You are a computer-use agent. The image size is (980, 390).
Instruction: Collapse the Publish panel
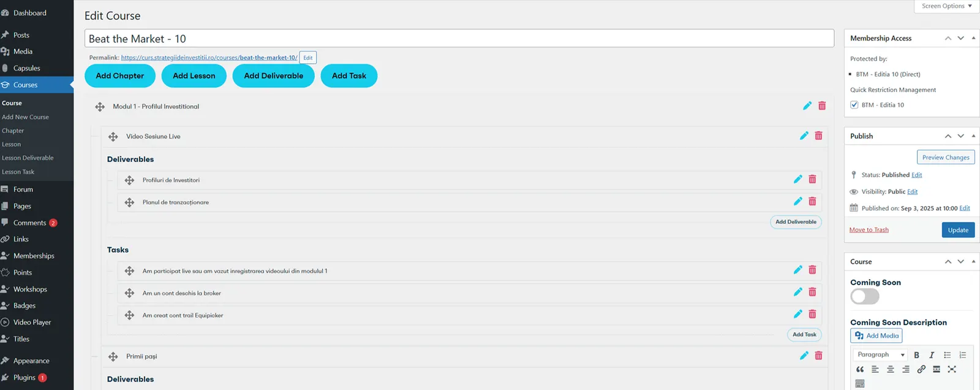click(973, 136)
